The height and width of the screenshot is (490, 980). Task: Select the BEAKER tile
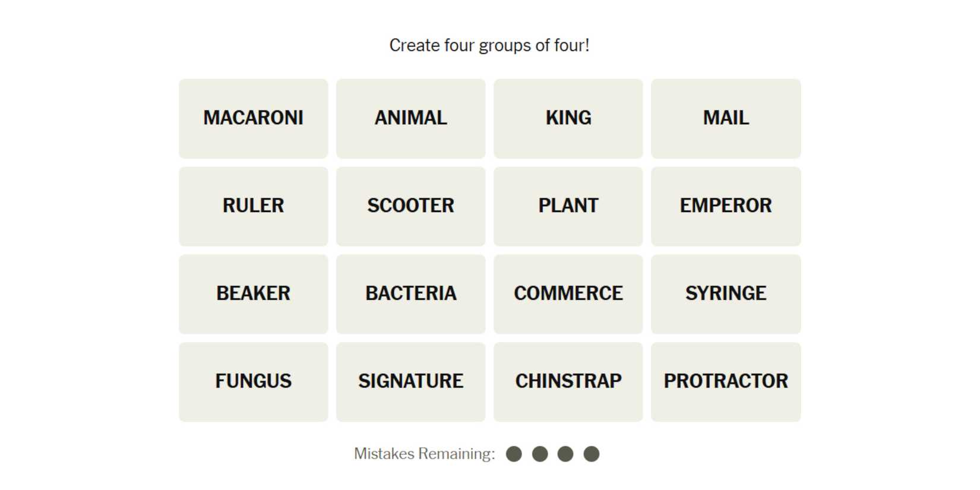[x=253, y=294]
